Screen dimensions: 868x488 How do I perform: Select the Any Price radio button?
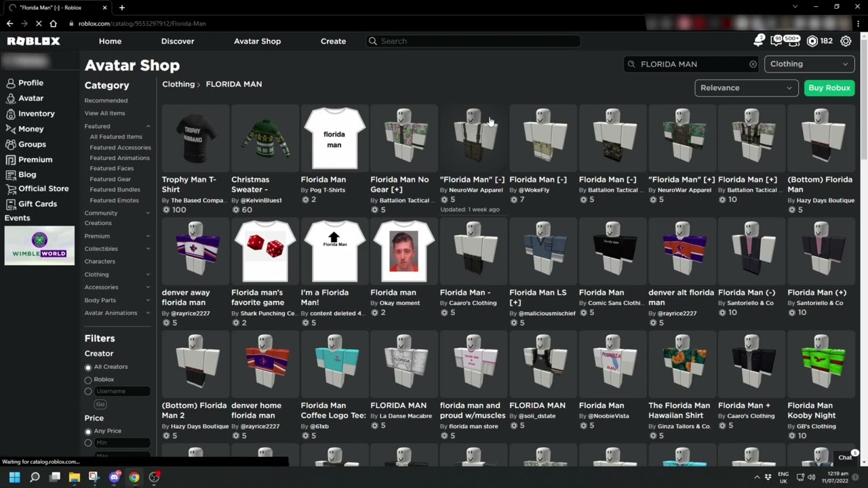pos(88,432)
